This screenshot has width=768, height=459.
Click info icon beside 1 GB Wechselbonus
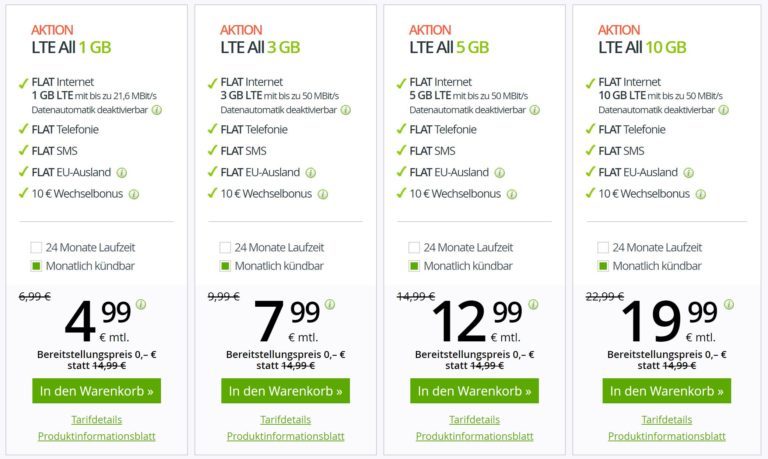coord(133,194)
